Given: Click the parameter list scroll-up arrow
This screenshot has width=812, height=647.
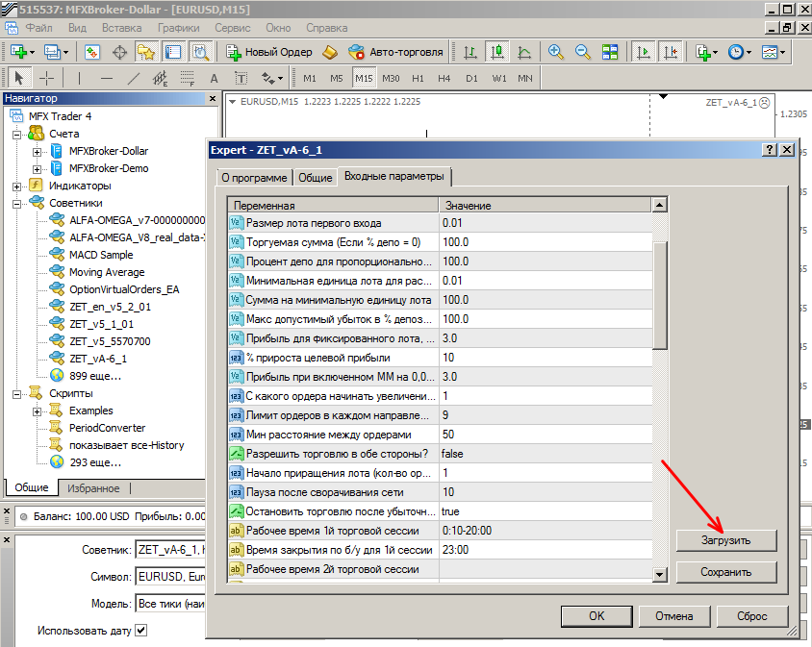Looking at the screenshot, I should (659, 205).
